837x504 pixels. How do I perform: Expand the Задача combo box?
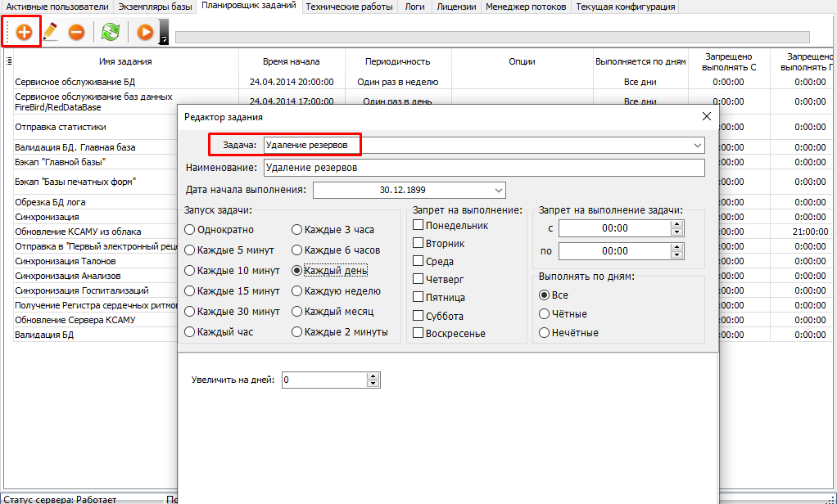[x=697, y=145]
